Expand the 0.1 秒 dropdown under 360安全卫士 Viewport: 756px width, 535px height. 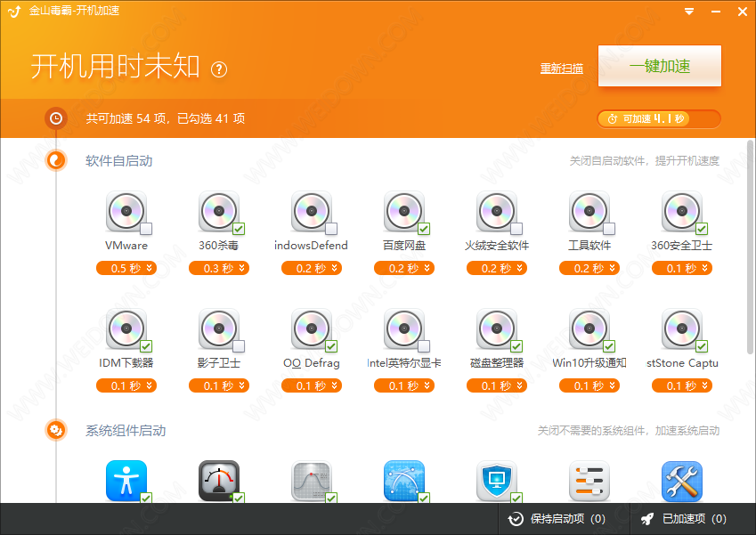[682, 268]
